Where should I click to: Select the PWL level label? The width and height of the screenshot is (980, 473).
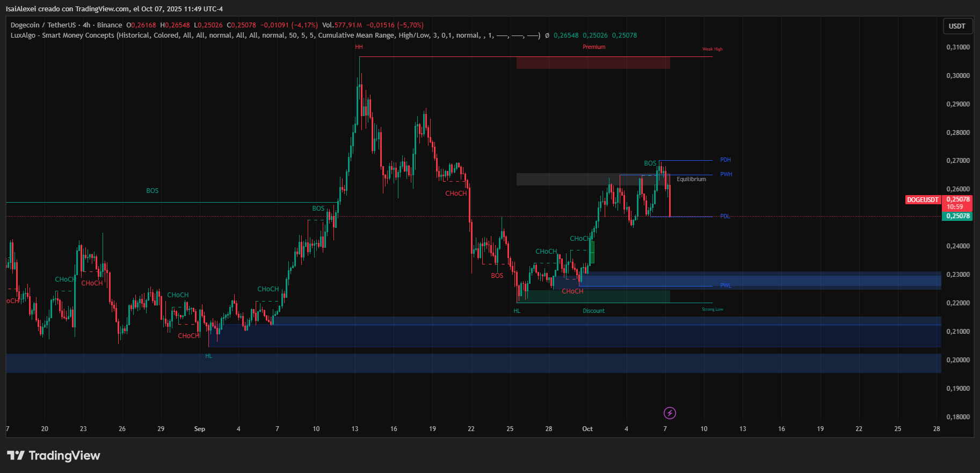(x=725, y=285)
